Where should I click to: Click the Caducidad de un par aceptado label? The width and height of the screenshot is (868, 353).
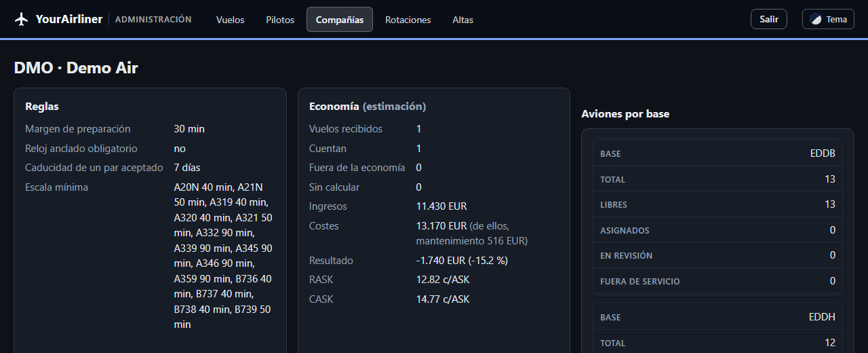coord(94,168)
